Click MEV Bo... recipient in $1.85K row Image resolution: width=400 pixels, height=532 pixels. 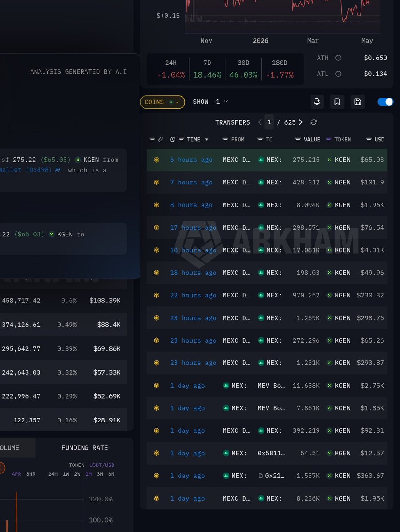coord(272,408)
